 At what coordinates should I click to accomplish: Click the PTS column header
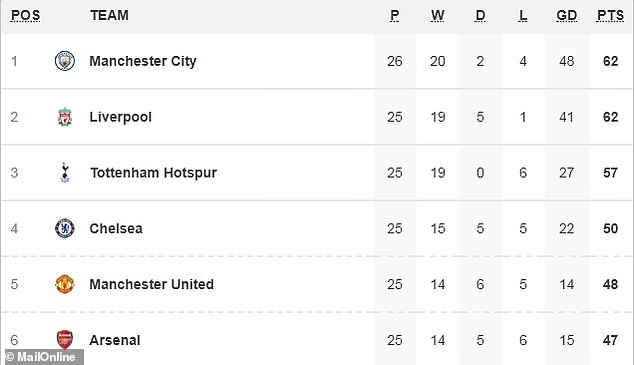611,15
